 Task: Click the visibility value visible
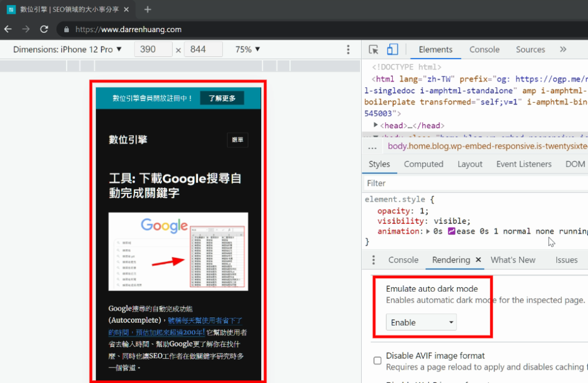point(450,221)
